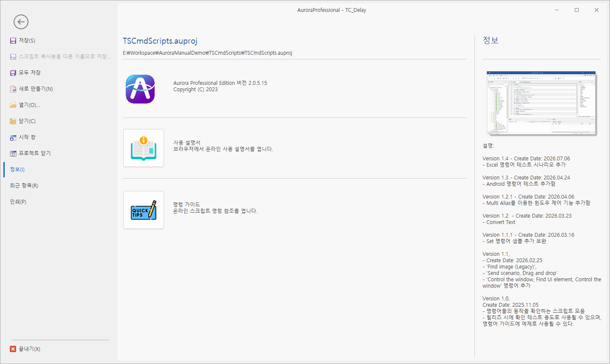Click the Android 명령어 테스트 추가함 line

519,184
